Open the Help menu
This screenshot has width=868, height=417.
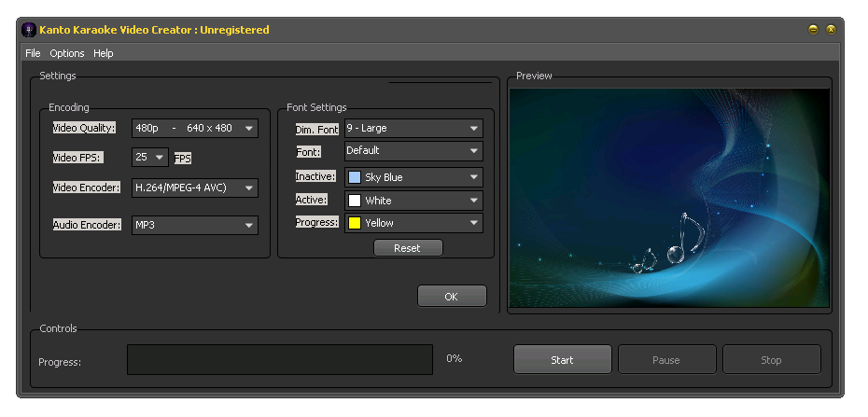click(103, 53)
